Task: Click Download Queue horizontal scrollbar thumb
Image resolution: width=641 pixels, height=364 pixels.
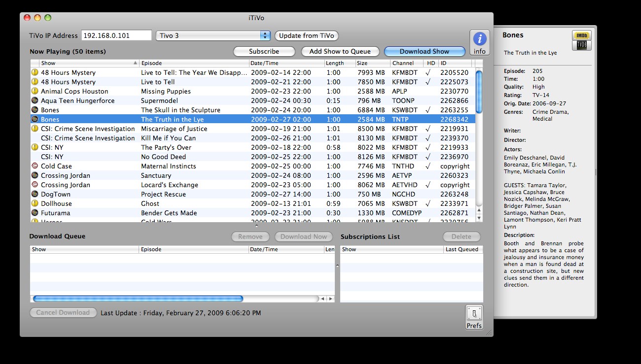Action: (x=138, y=298)
